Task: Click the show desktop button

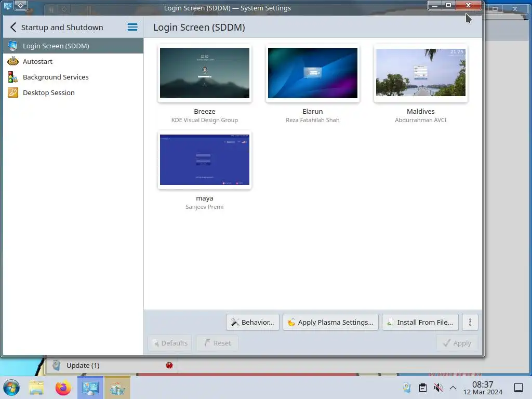Action: click(518, 388)
